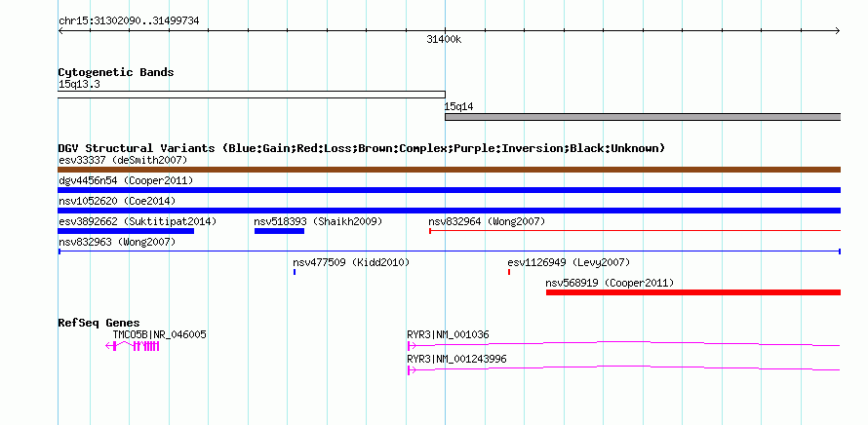Select the Cytogenetic Bands track title

tap(116, 72)
